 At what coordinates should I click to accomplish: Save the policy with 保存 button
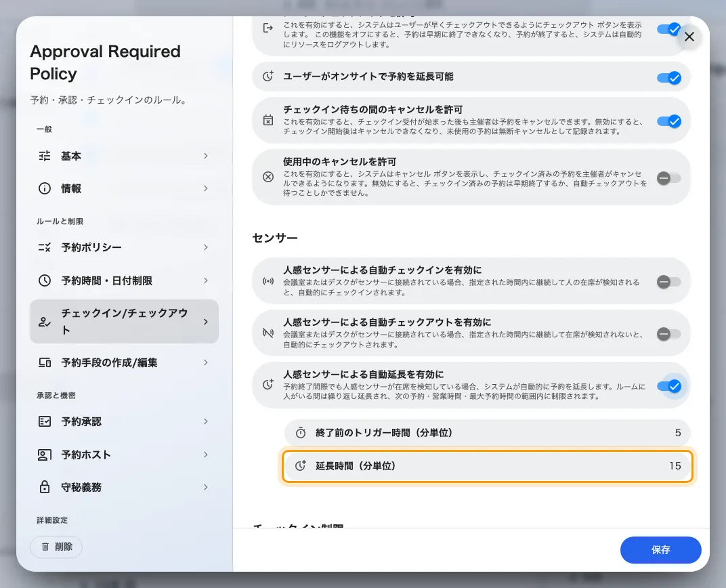tap(661, 550)
